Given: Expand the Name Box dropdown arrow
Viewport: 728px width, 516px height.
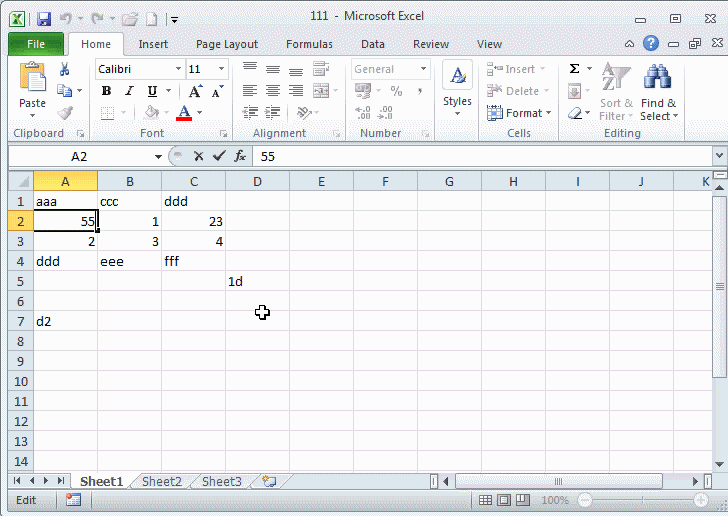Looking at the screenshot, I should point(158,157).
